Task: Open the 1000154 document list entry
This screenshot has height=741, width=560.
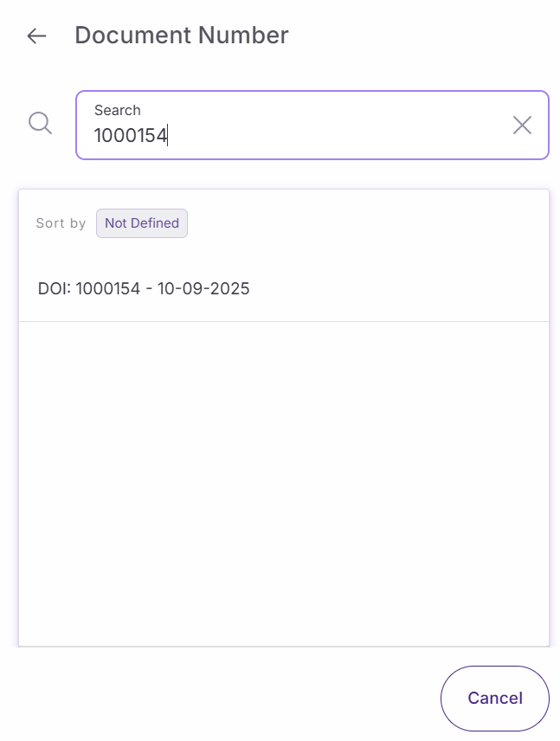Action: (144, 289)
